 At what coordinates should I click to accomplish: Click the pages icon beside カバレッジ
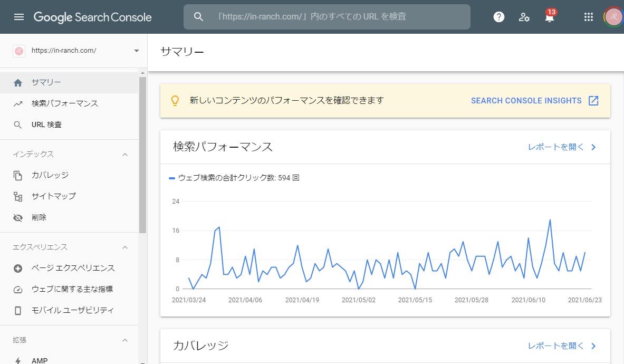pos(18,176)
